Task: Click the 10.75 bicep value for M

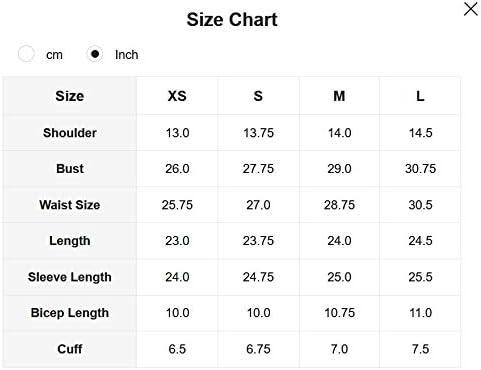Action: click(x=339, y=313)
